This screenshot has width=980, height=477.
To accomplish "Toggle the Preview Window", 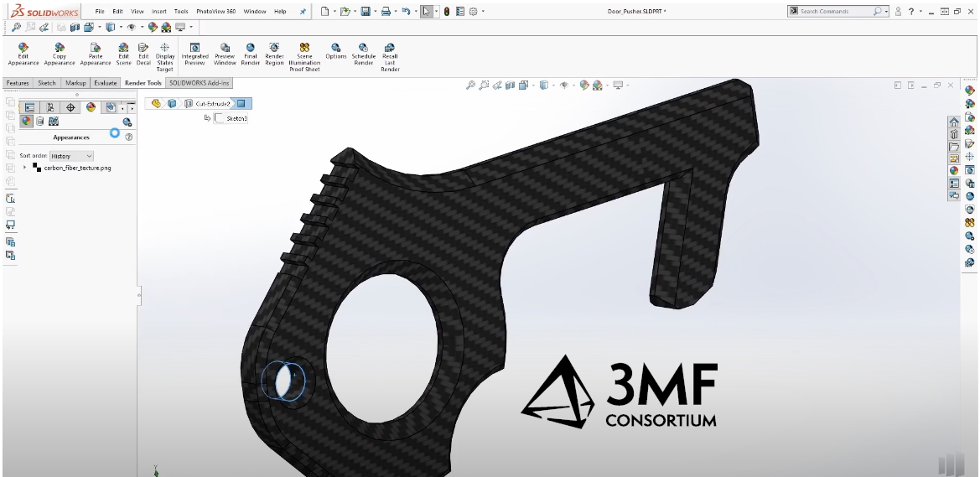I will [225, 54].
